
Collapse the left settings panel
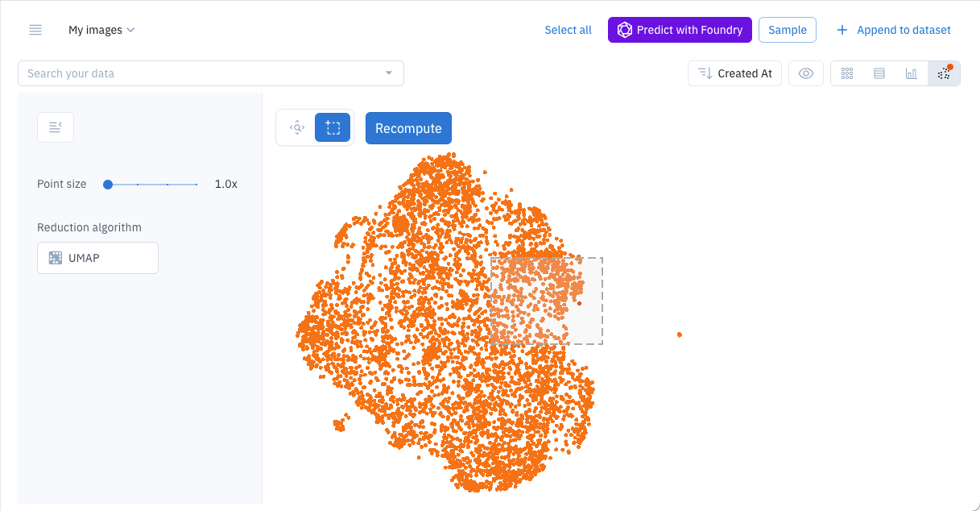tap(56, 127)
